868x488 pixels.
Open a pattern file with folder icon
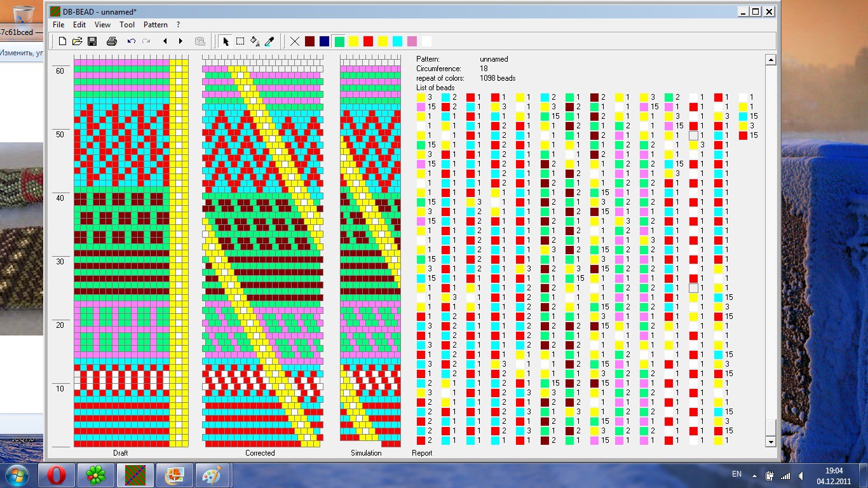(77, 41)
